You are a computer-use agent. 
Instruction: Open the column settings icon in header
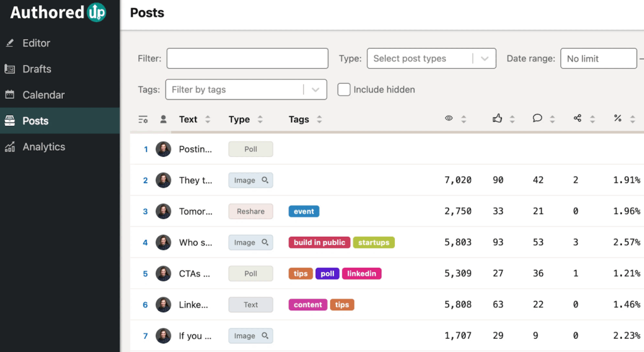tap(143, 119)
